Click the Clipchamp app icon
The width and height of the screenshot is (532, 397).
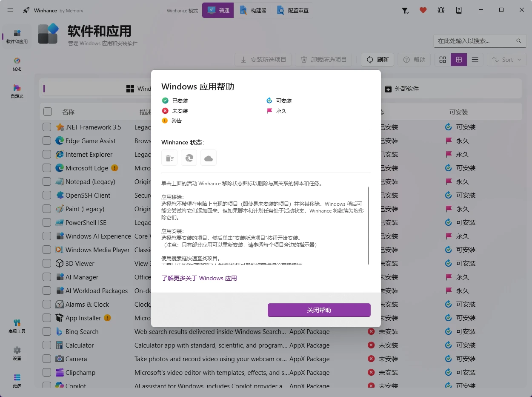pos(60,372)
